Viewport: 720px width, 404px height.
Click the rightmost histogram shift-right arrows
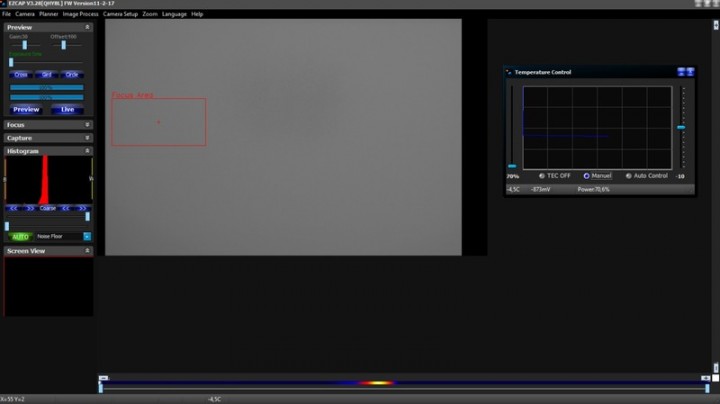tap(82, 208)
